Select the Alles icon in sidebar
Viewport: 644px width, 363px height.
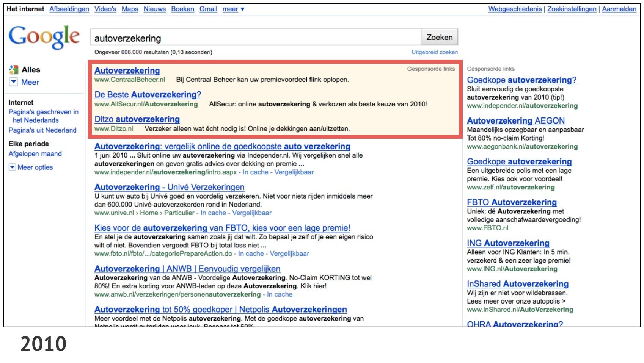pos(14,70)
